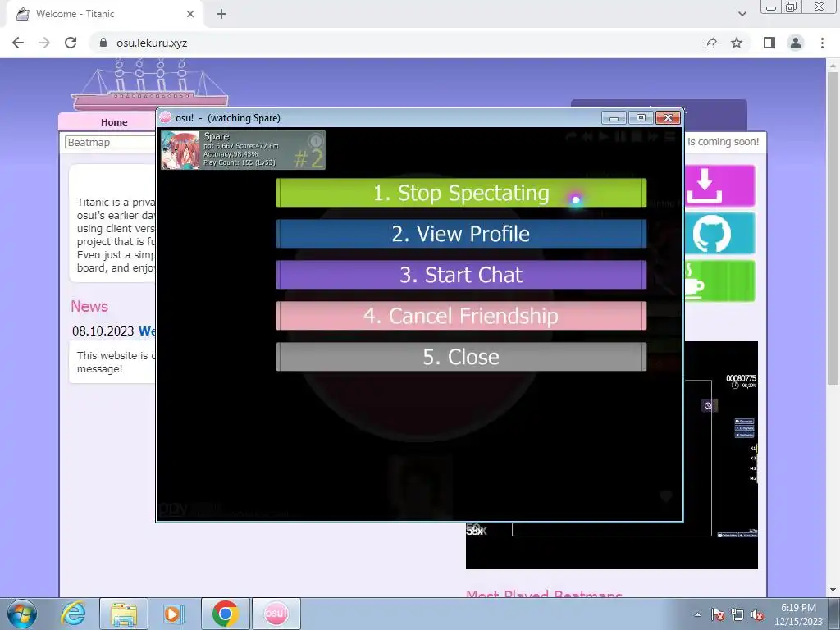This screenshot has height=630, width=840.
Task: Click the web page vertical scrollbar
Action: [833, 228]
